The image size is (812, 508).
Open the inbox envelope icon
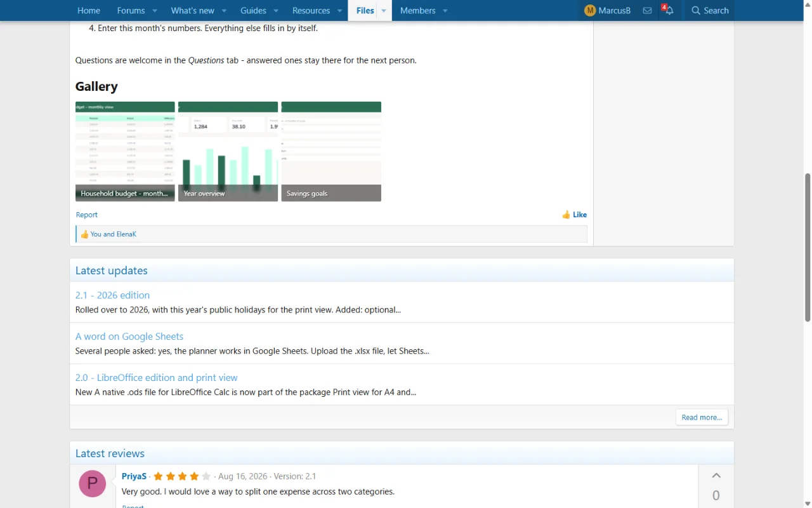pyautogui.click(x=647, y=11)
